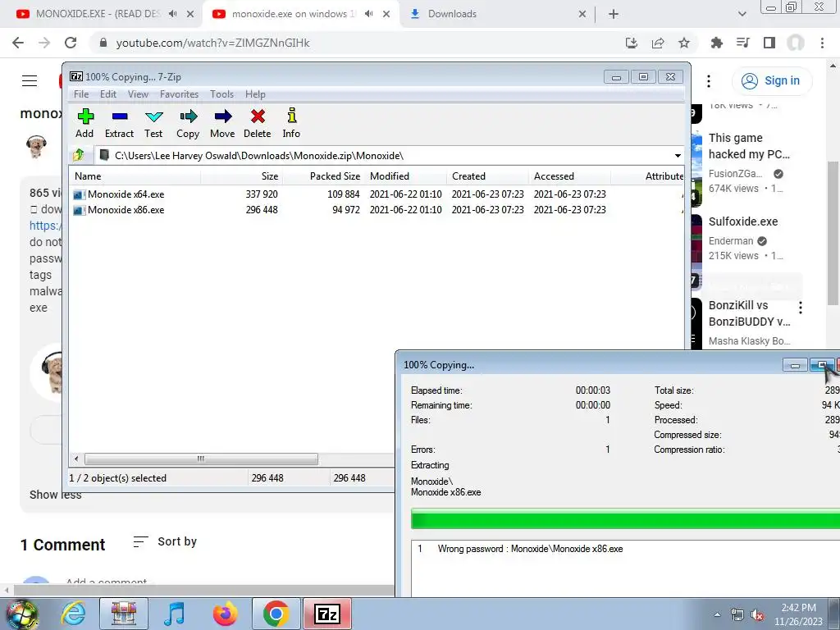Open the Tools menu in 7-Zip
Screen dimensions: 840x630
pos(221,94)
